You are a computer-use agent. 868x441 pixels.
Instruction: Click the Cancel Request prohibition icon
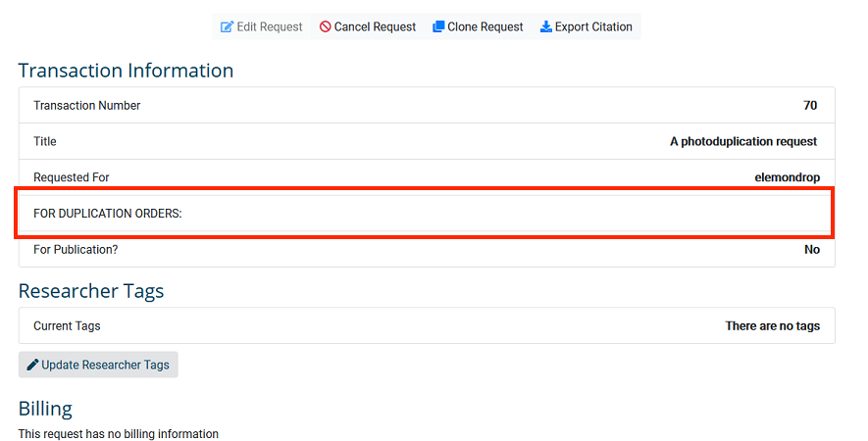click(326, 26)
